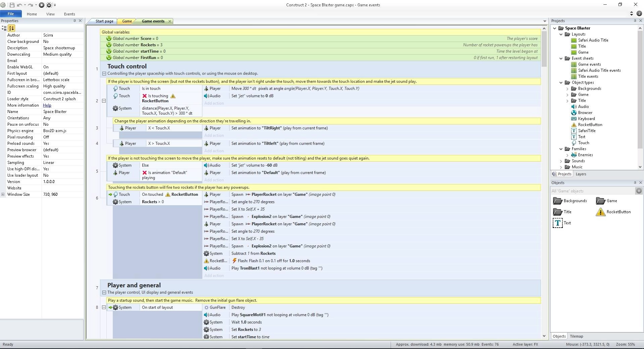644x349 pixels.
Task: Toggle inverted 'Is touching RocketButton' condition
Action: click(x=145, y=96)
